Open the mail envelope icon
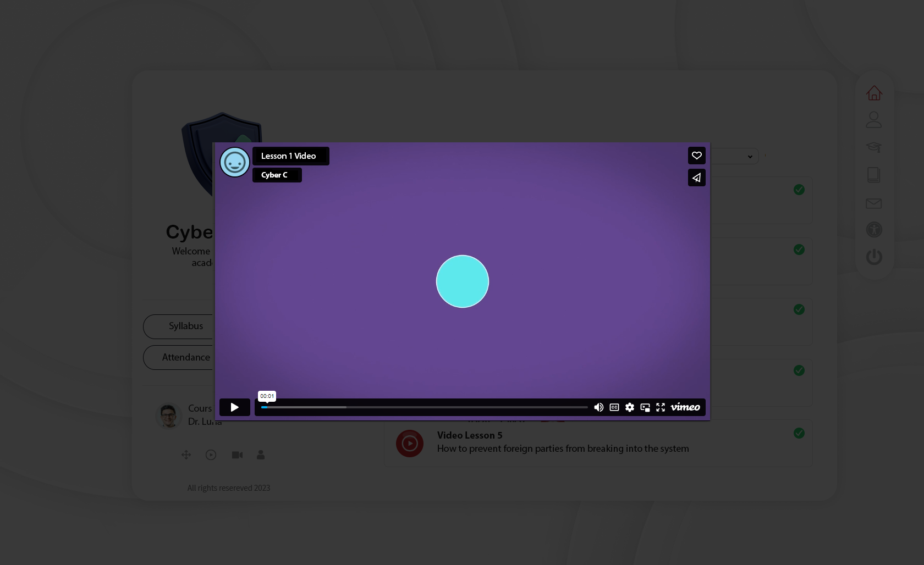Viewport: 924px width, 565px height. (874, 203)
